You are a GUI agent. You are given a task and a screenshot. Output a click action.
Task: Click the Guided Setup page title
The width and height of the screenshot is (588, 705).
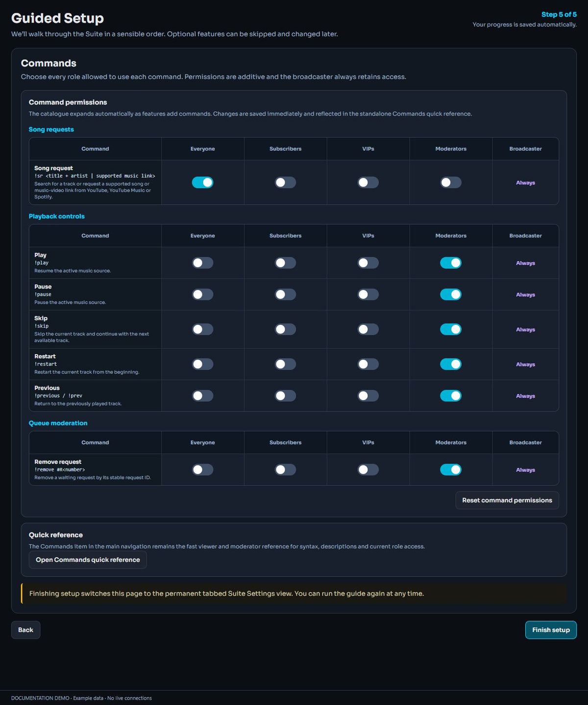57,18
